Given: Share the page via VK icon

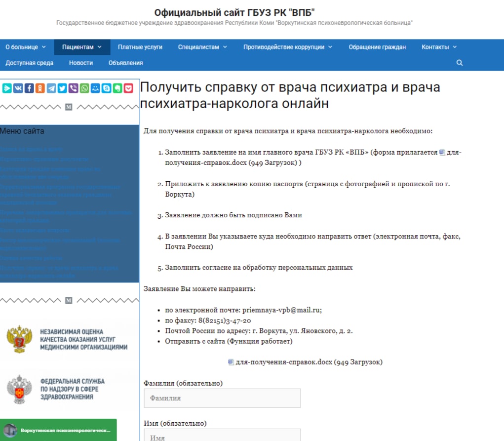Looking at the screenshot, I should click(x=18, y=88).
